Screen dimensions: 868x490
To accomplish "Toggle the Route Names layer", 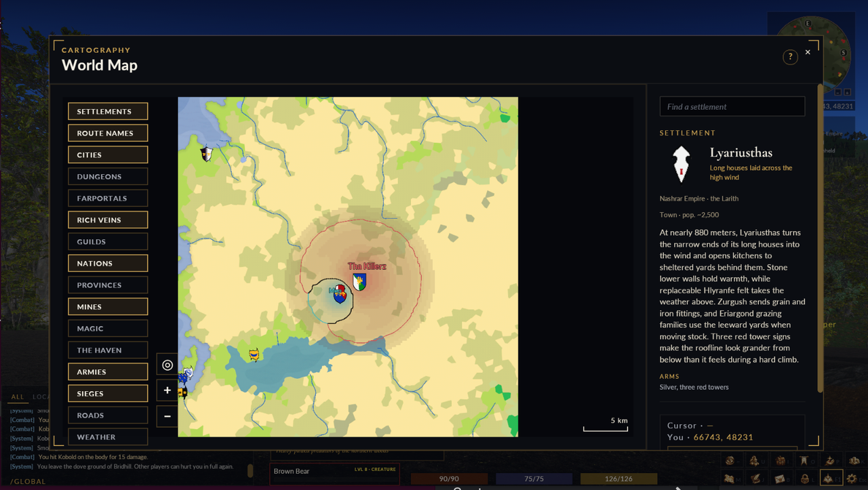I will (108, 133).
